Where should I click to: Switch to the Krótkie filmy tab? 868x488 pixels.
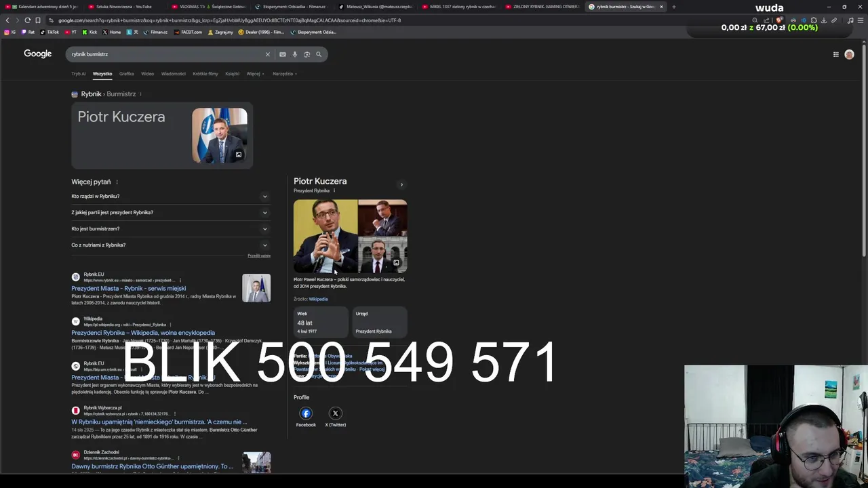(205, 74)
